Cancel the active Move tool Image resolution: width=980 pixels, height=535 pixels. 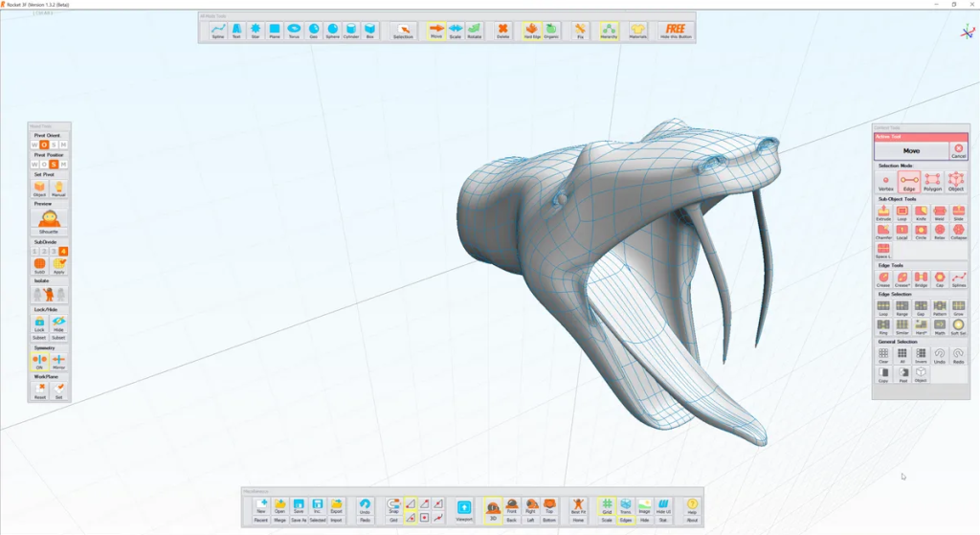click(959, 150)
